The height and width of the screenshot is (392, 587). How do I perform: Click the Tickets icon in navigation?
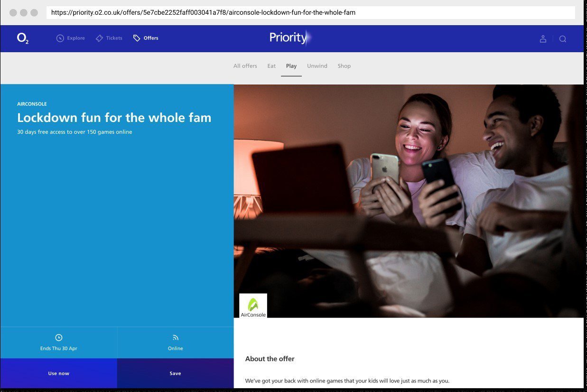point(99,38)
